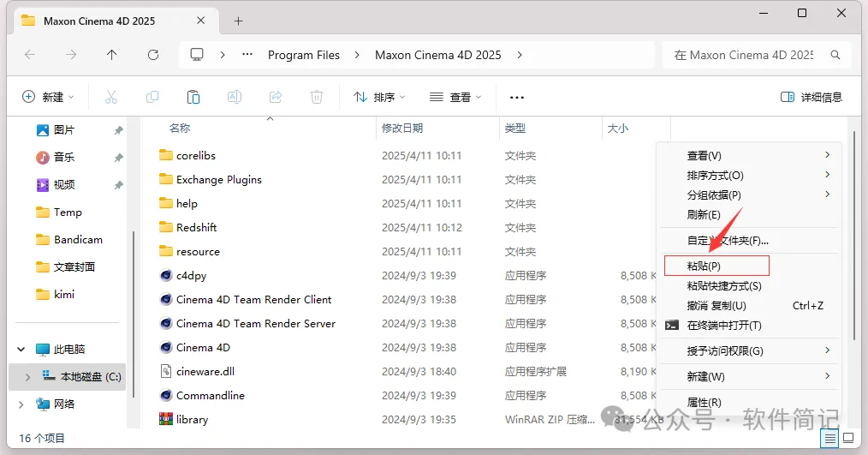
Task: Open the toolbar See more ellipsis menu
Action: point(516,98)
